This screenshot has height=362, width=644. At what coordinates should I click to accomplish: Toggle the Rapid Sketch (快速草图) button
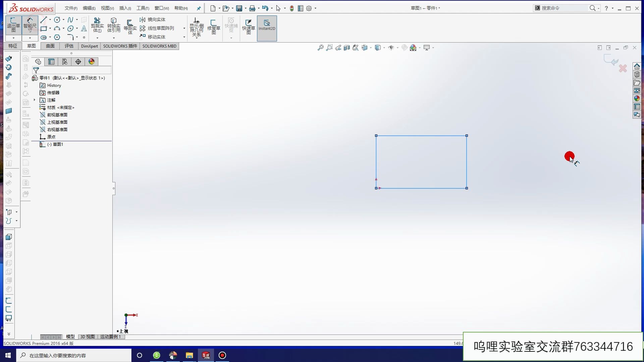tap(249, 26)
